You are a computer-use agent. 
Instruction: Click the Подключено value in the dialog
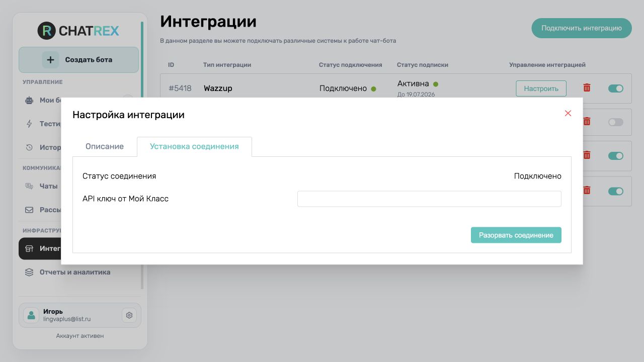click(538, 176)
